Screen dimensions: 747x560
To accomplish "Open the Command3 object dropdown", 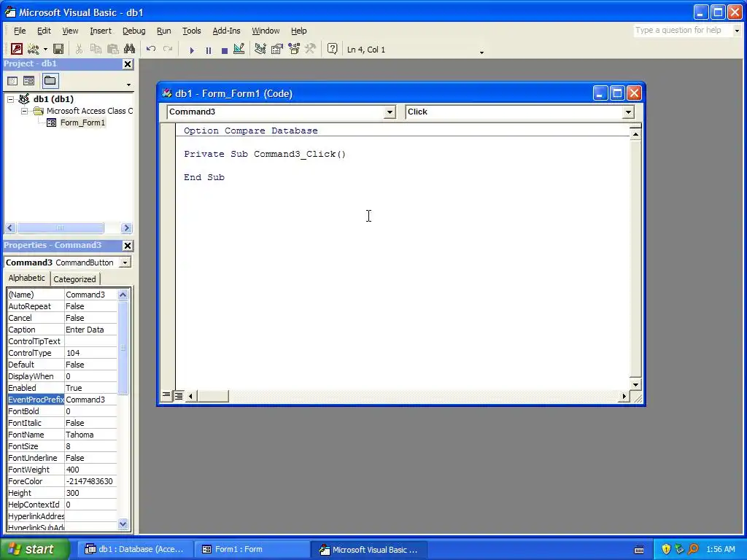I will coord(390,112).
